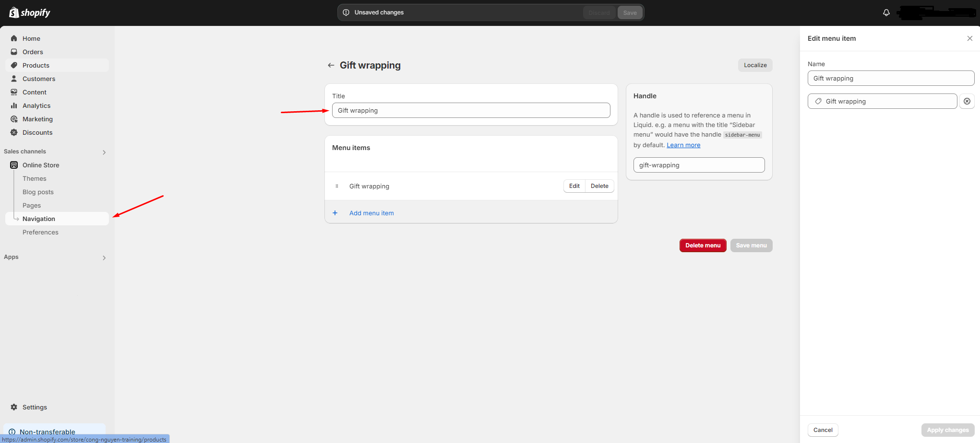Viewport: 980px width, 443px height.
Task: Delete the Gift wrapping menu item
Action: point(599,186)
